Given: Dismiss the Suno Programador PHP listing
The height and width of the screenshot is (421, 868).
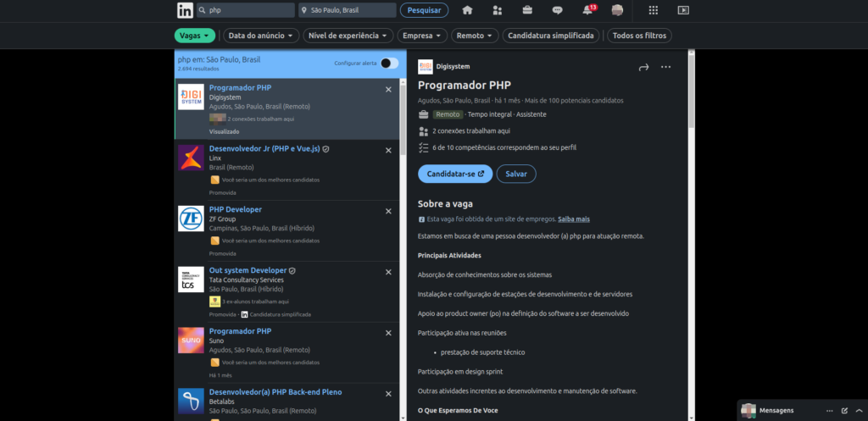Looking at the screenshot, I should (388, 333).
